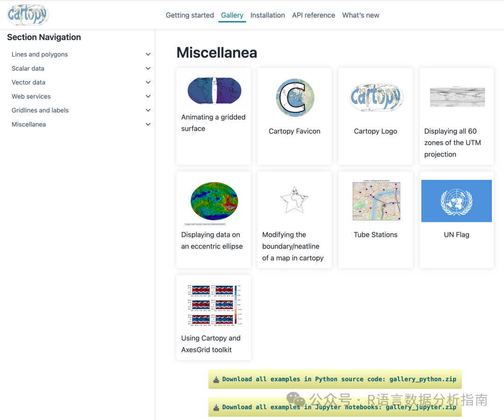Expand the Scalar data chevron

coord(148,69)
